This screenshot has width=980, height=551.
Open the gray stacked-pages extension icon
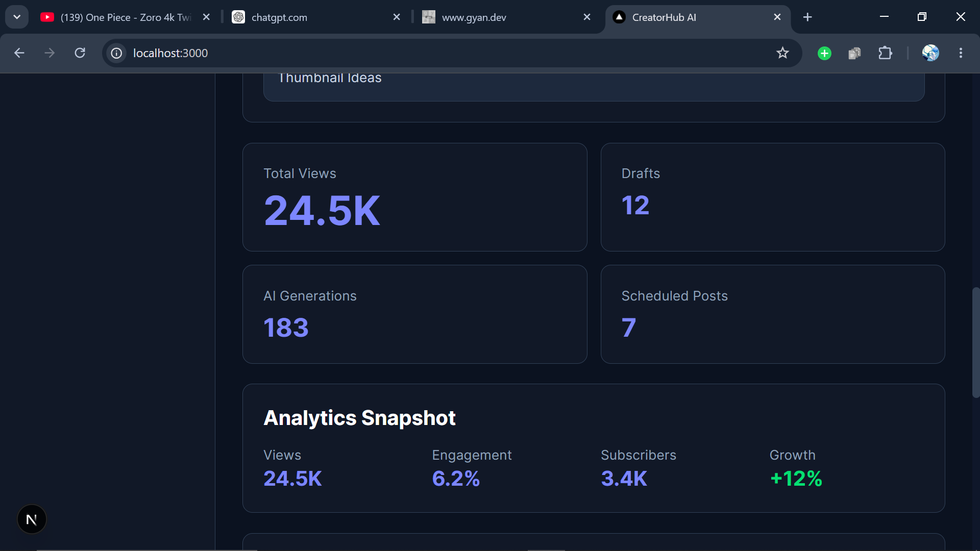[x=854, y=53]
